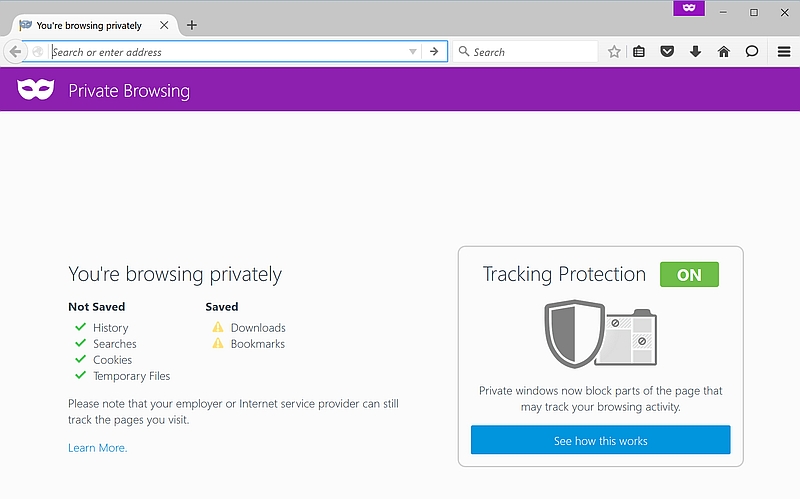Open search engine options via magnifier icon
The image size is (800, 499).
tap(463, 52)
